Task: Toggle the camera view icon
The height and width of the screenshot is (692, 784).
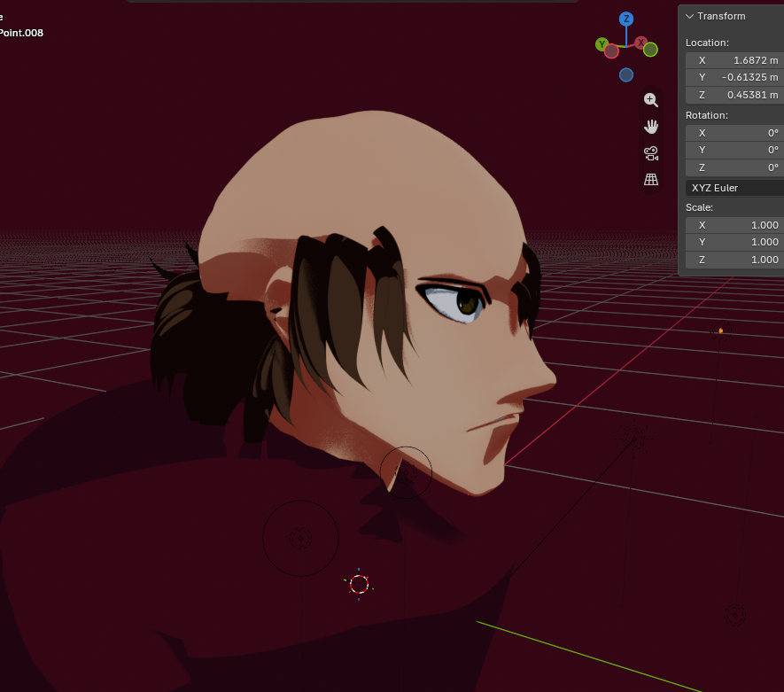Action: 650,153
